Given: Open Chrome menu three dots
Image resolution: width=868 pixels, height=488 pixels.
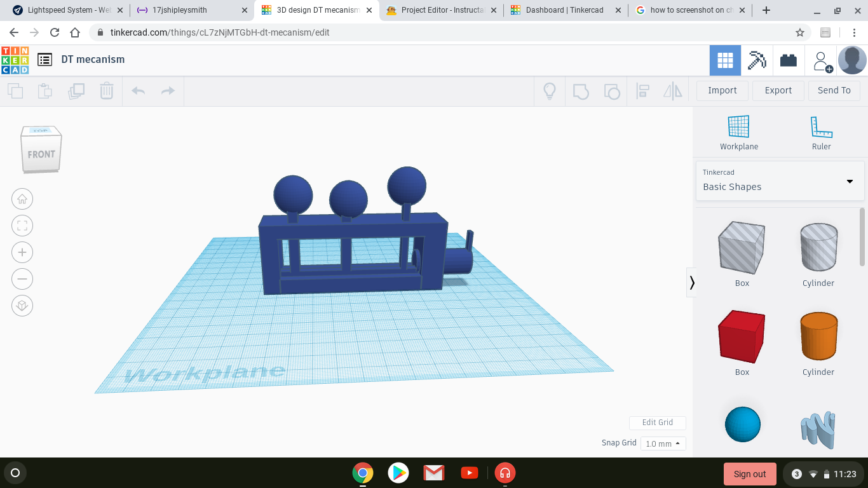Looking at the screenshot, I should tap(854, 32).
